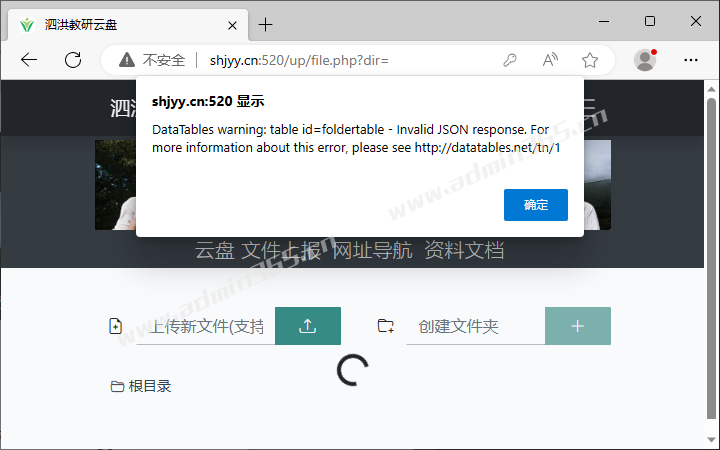
Task: Click the scrollbar up arrow
Action: pyautogui.click(x=711, y=89)
